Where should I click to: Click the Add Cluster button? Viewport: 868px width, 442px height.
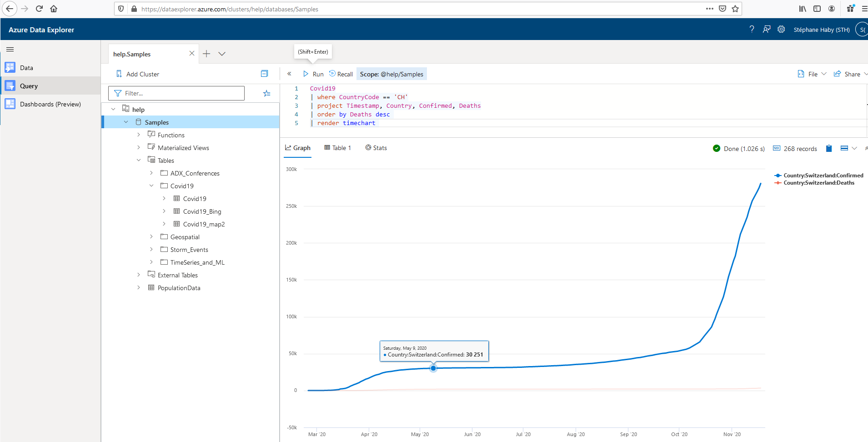[138, 74]
